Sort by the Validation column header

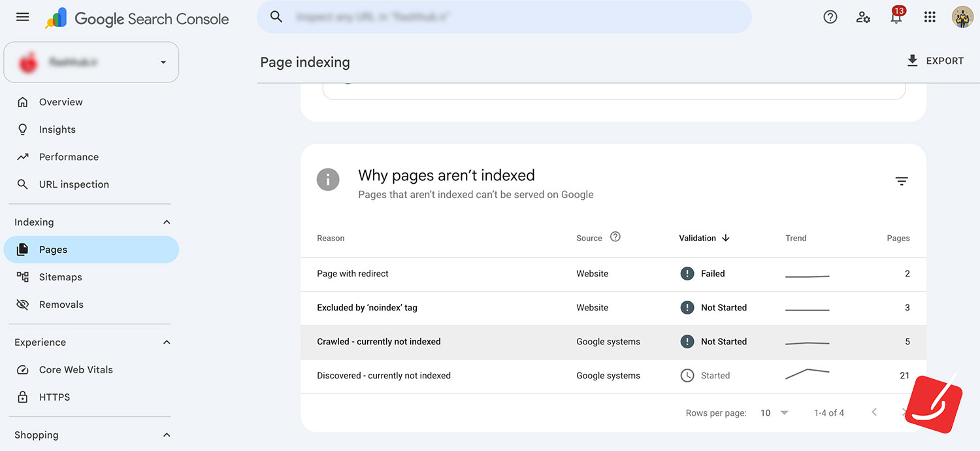pyautogui.click(x=698, y=238)
